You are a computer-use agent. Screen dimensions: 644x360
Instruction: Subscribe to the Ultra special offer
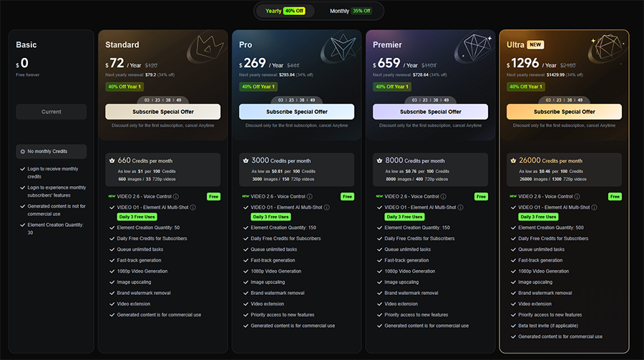(564, 112)
